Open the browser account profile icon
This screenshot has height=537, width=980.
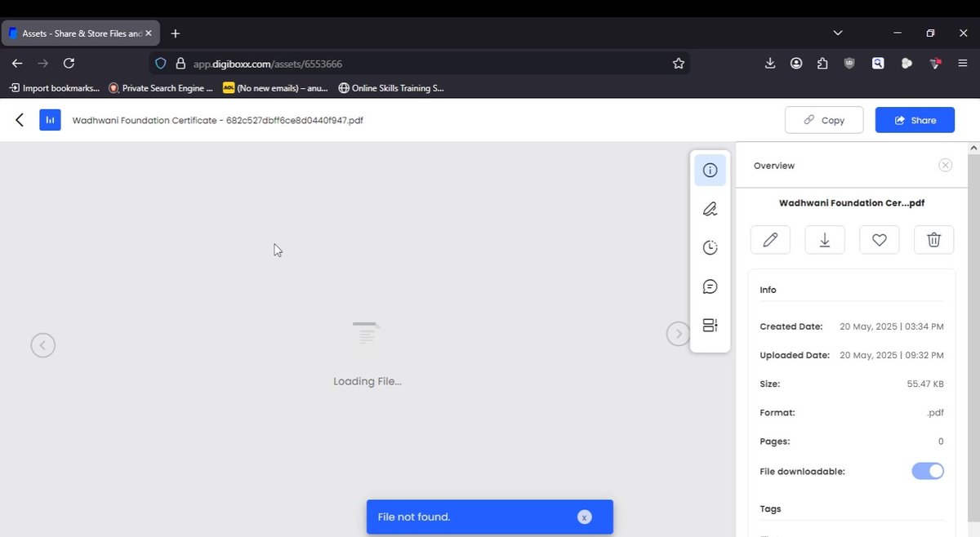[x=796, y=63]
